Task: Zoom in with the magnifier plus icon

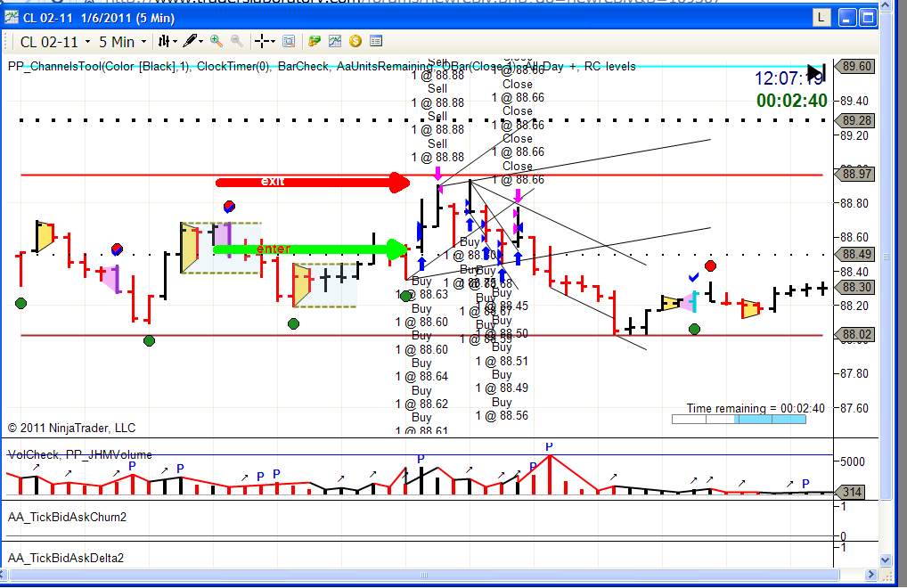Action: click(x=217, y=41)
